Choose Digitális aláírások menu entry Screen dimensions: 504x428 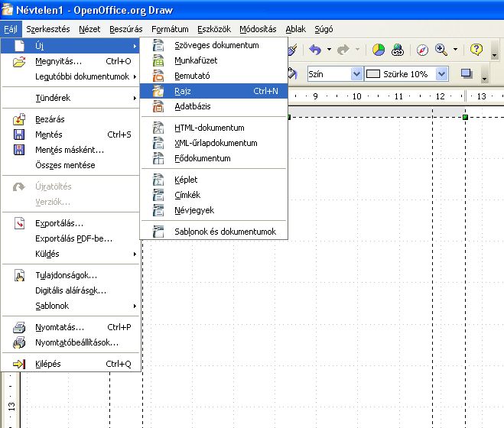pyautogui.click(x=70, y=290)
